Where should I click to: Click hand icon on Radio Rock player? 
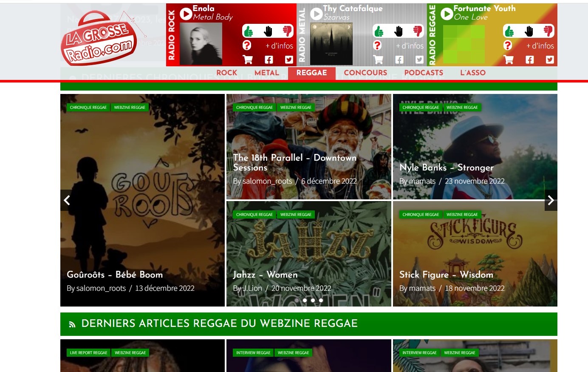point(268,31)
